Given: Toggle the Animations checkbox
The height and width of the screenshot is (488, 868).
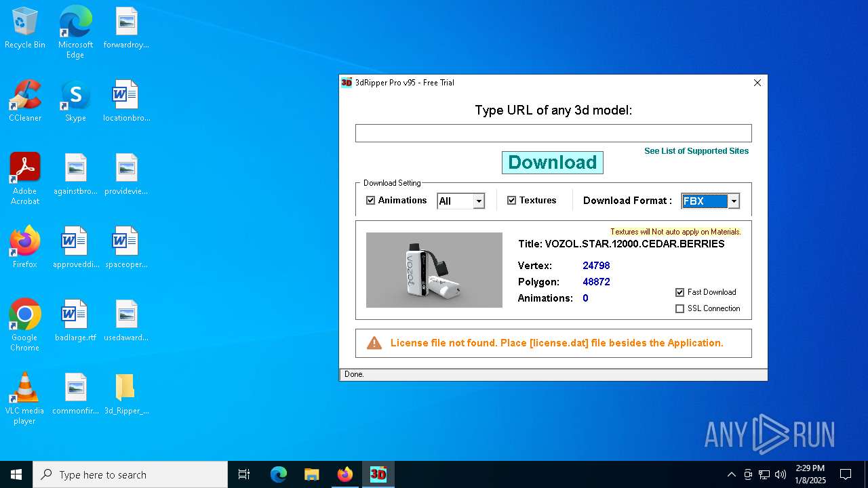Looking at the screenshot, I should pos(371,201).
